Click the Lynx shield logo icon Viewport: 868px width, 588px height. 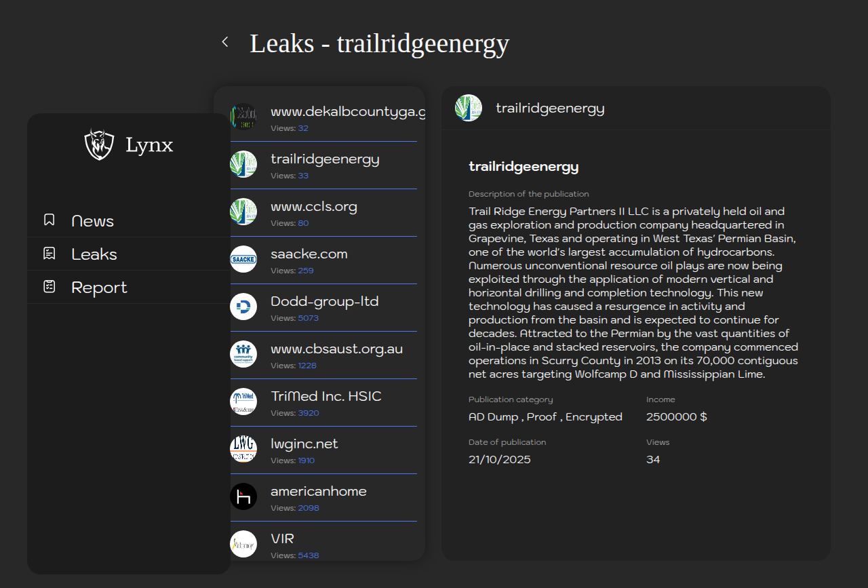point(99,144)
